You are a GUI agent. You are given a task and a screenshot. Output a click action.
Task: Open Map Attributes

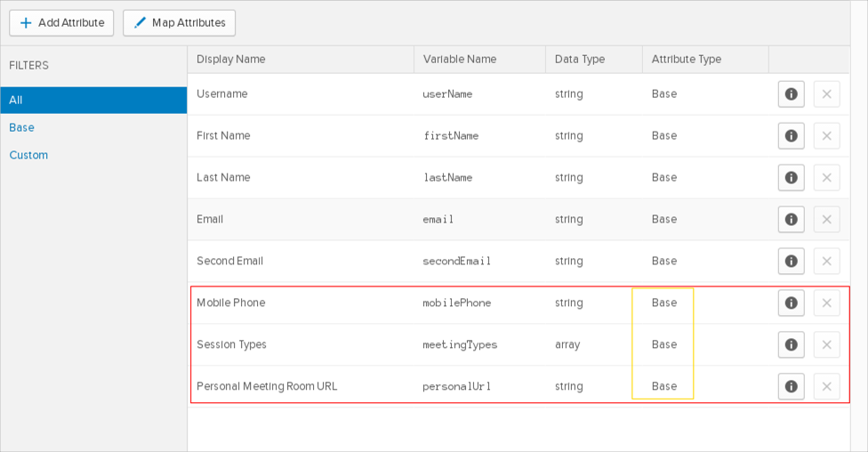[179, 23]
